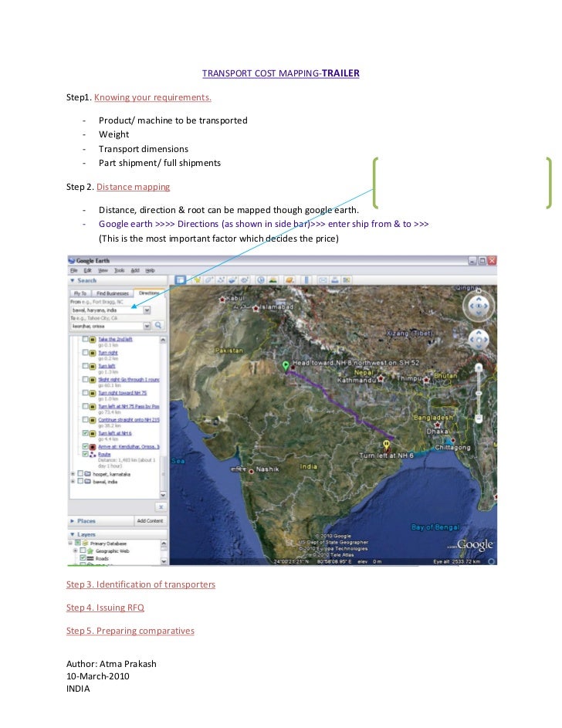Image resolution: width=562 pixels, height=728 pixels.
Task: Click the yellow destination placemark on map
Action: click(x=386, y=445)
